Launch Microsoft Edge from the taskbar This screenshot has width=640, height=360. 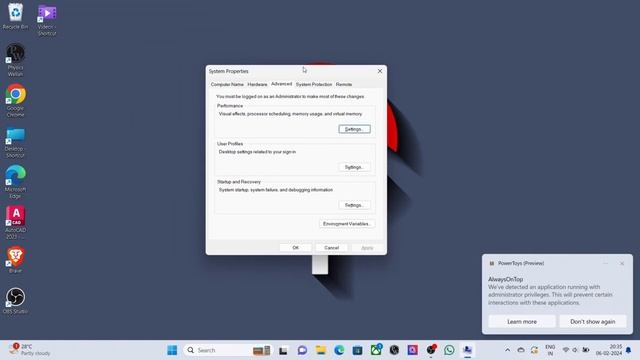pos(339,350)
